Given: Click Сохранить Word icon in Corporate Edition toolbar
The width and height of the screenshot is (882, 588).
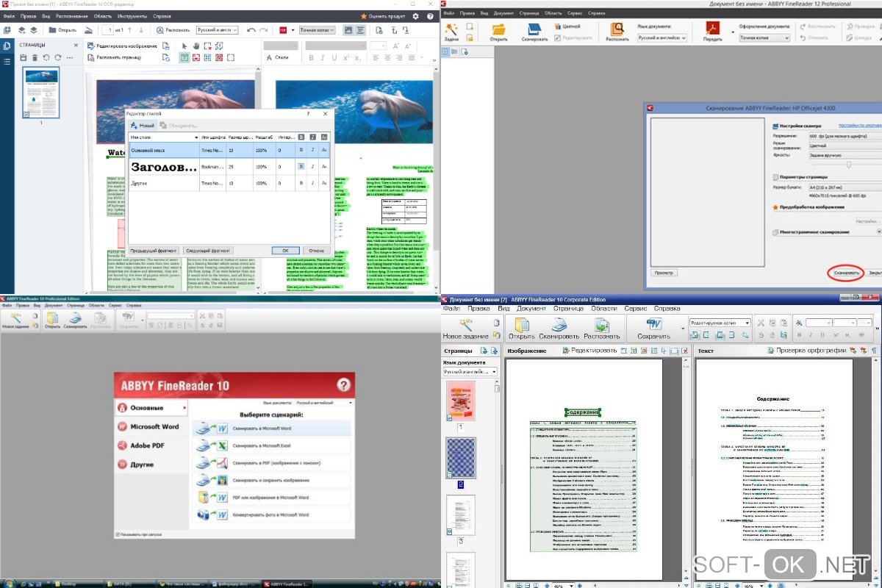Looking at the screenshot, I should pyautogui.click(x=653, y=325).
